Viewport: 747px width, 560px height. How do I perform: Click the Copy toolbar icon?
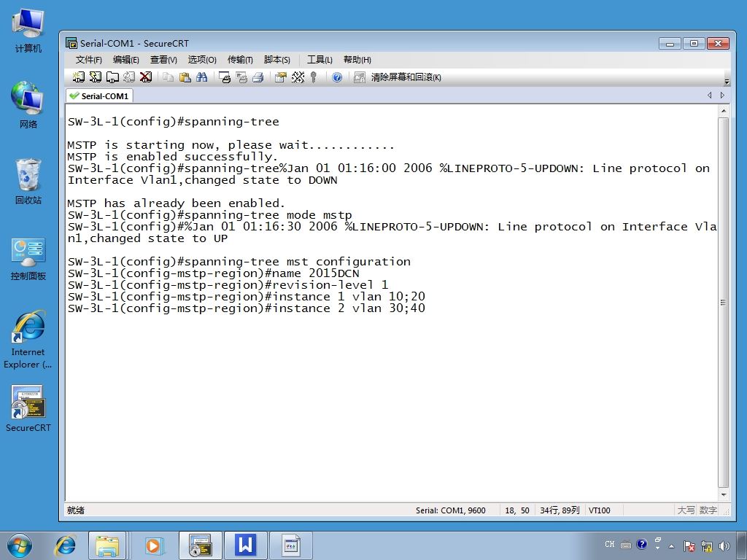pos(168,77)
